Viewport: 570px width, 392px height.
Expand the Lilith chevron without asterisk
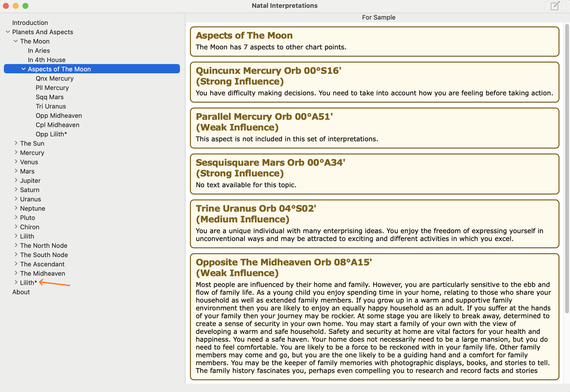point(16,236)
